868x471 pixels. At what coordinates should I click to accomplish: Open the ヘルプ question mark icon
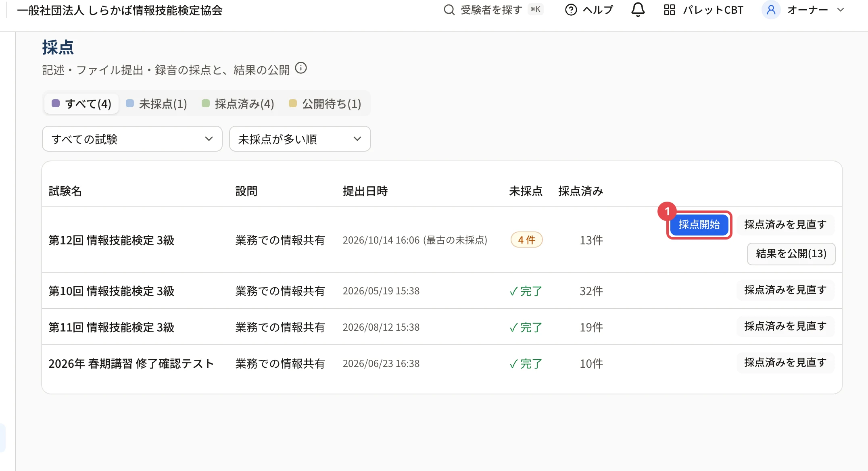[571, 10]
